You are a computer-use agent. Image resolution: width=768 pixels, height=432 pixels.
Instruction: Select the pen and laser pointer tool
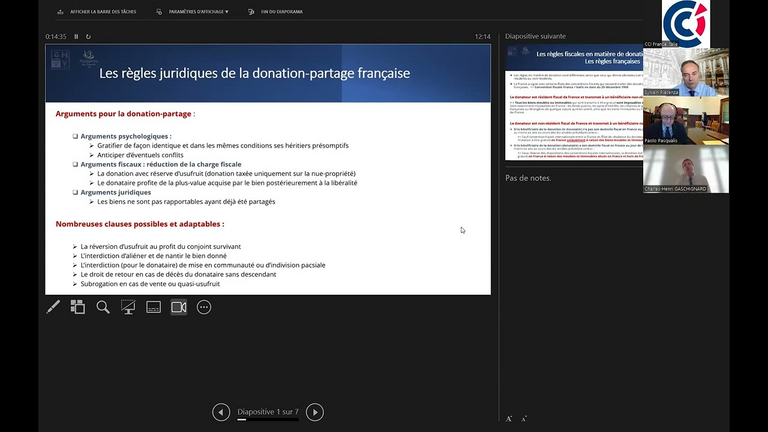[x=54, y=307]
